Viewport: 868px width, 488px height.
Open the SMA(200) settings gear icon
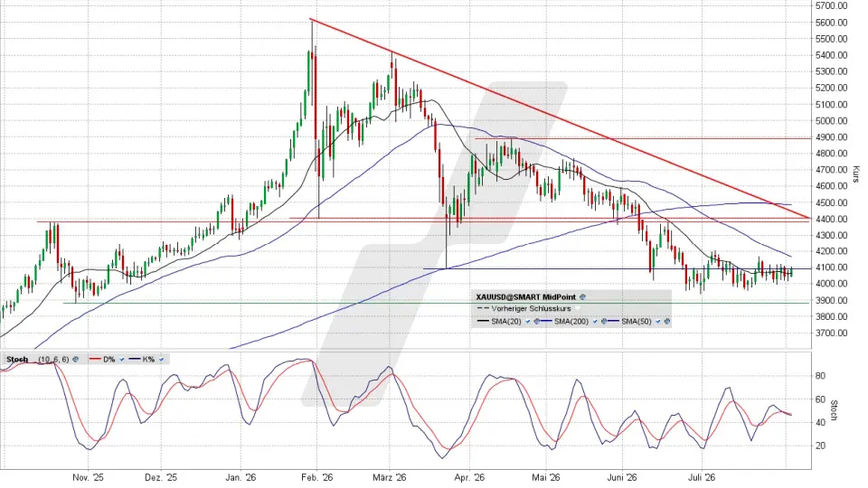pyautogui.click(x=604, y=322)
